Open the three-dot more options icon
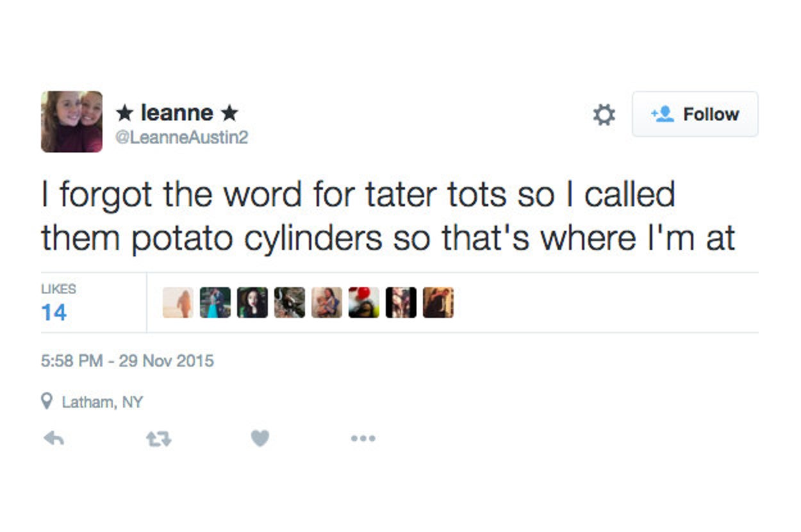The image size is (801, 532). click(x=363, y=438)
